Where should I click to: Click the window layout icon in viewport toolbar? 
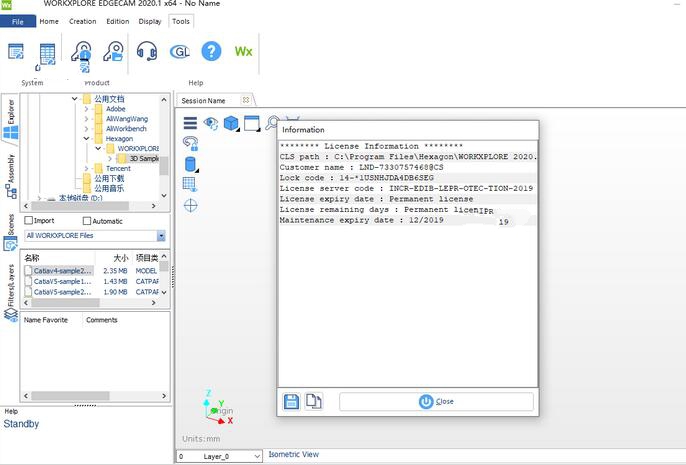(x=252, y=123)
